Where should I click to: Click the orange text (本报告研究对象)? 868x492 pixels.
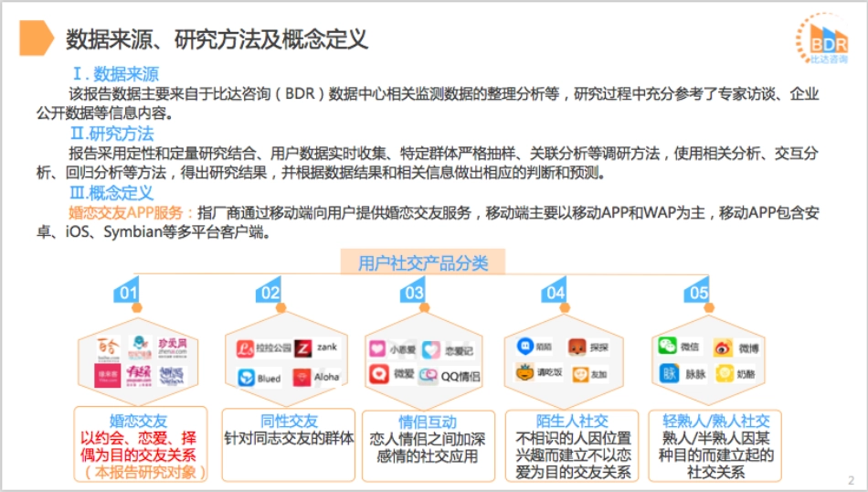(x=144, y=472)
